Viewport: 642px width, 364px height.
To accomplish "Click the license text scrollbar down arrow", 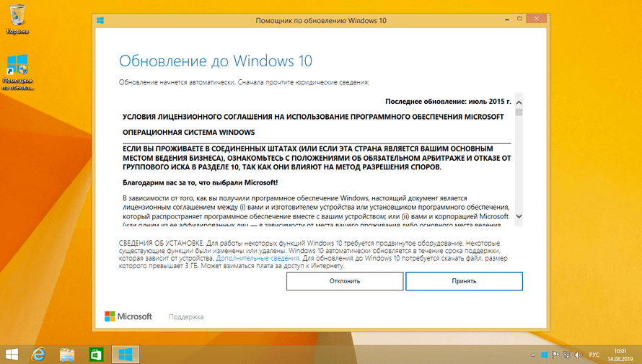I will click(x=519, y=216).
